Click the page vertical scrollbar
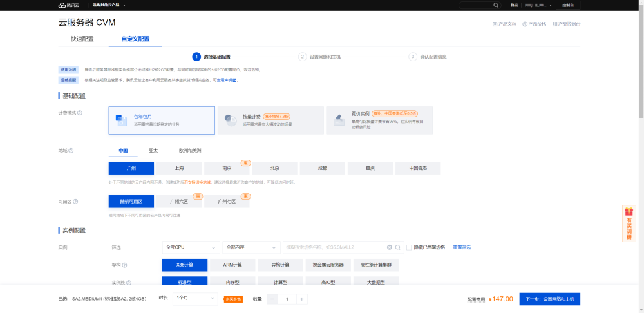The image size is (644, 313). point(641,62)
